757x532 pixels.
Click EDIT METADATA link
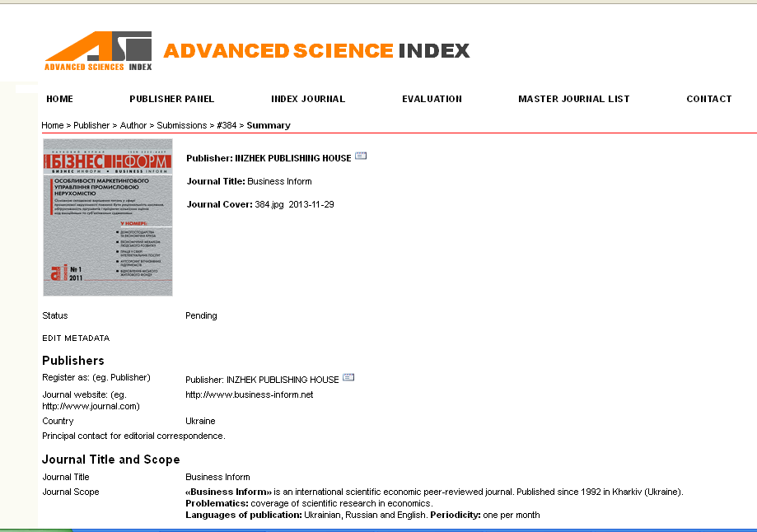click(x=76, y=338)
